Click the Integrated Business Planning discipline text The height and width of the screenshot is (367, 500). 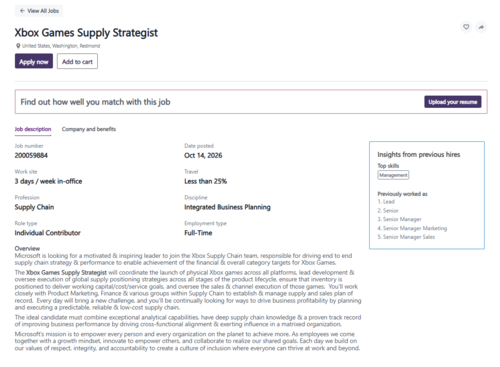227,207
